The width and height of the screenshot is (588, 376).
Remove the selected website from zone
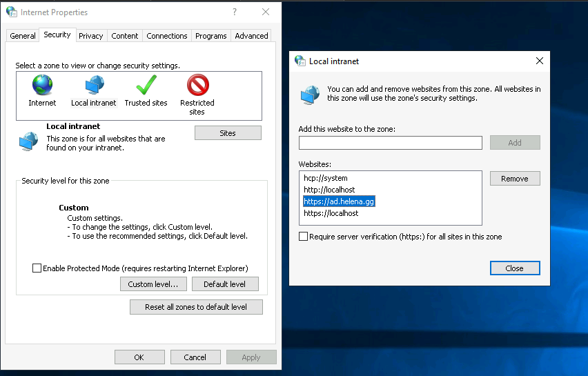(x=515, y=179)
